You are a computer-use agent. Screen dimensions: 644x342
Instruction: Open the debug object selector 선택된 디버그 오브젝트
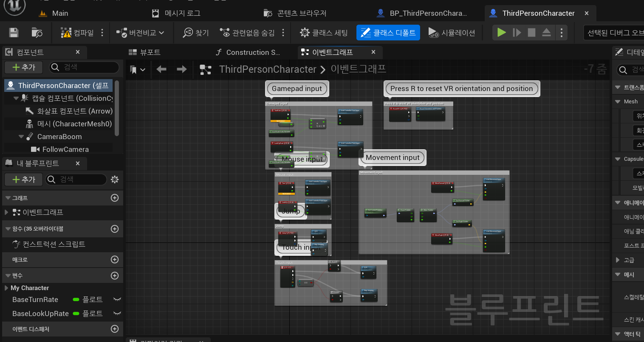(x=614, y=33)
